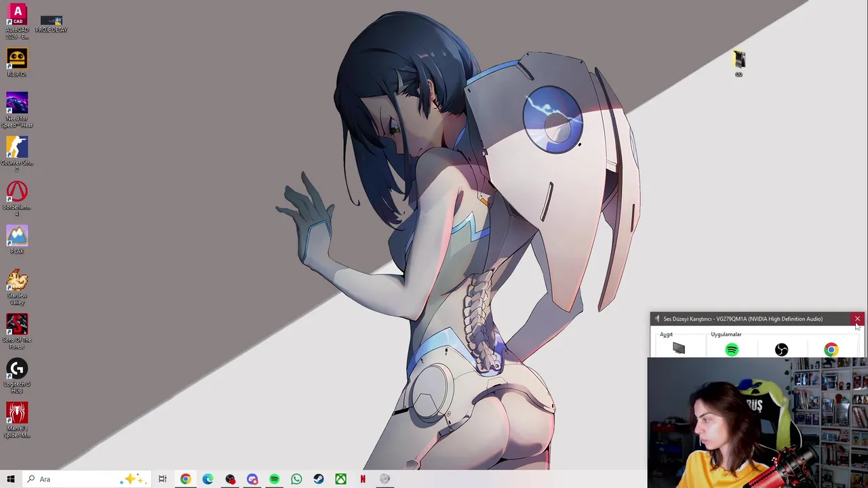Open the AutoCAD 2026 desktop shortcut
The image size is (868, 488).
(x=17, y=22)
